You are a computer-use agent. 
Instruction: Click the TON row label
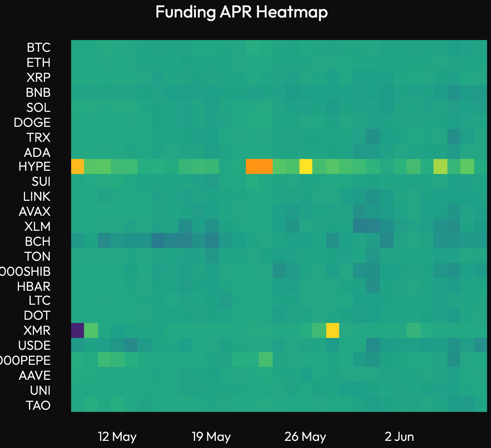coord(38,257)
